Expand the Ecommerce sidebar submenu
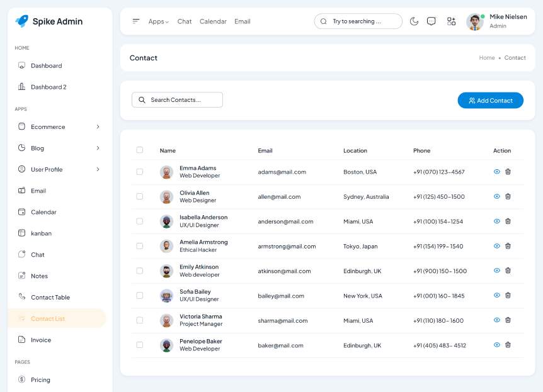This screenshot has width=543, height=392. coord(57,127)
